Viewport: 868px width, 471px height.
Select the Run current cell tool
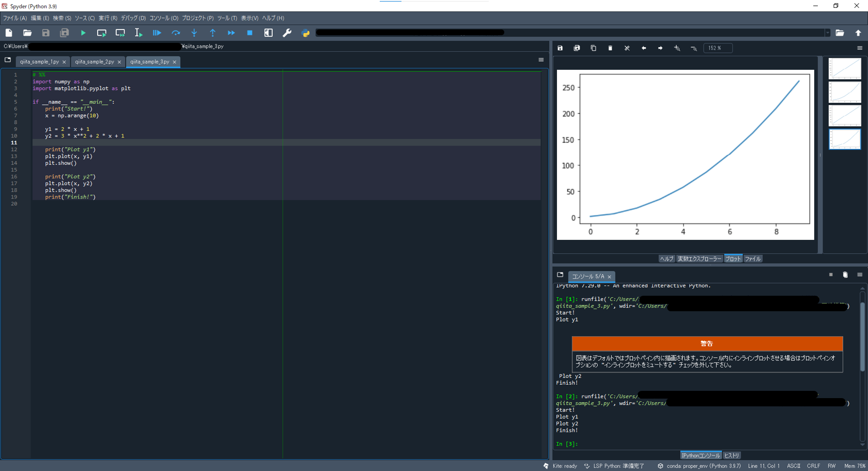(x=102, y=33)
